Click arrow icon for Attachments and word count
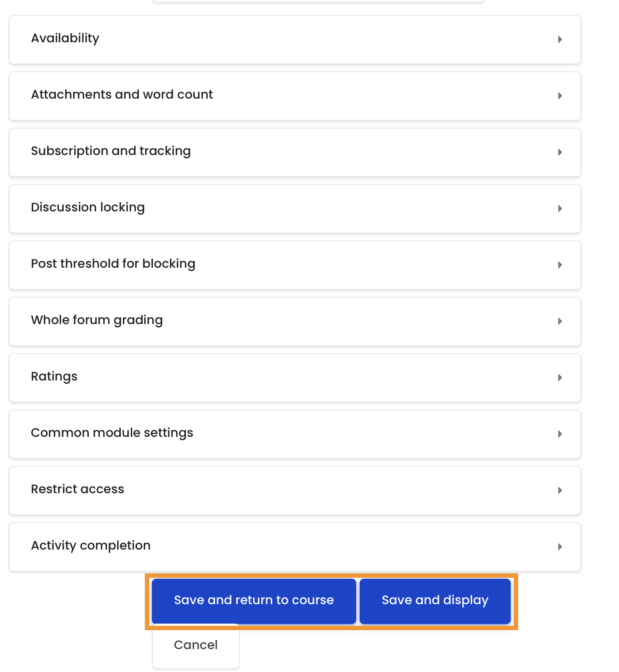The width and height of the screenshot is (619, 672). click(x=560, y=96)
